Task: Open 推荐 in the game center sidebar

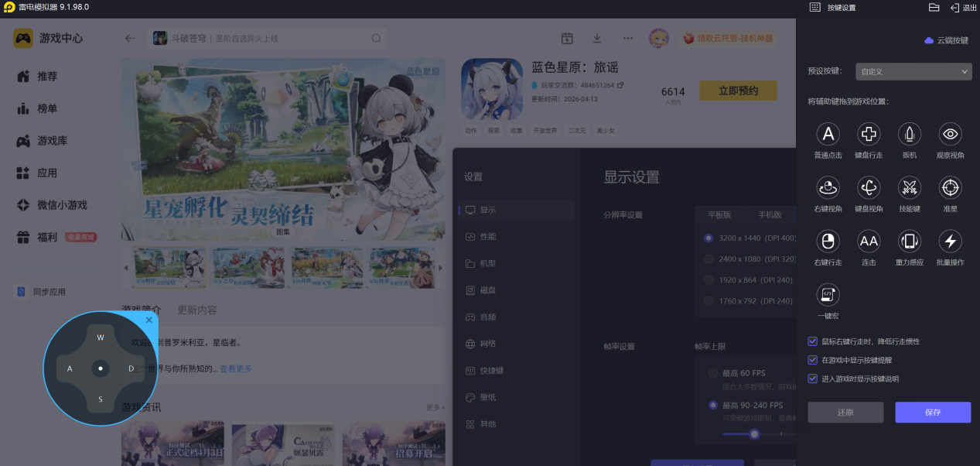Action: coord(47,76)
